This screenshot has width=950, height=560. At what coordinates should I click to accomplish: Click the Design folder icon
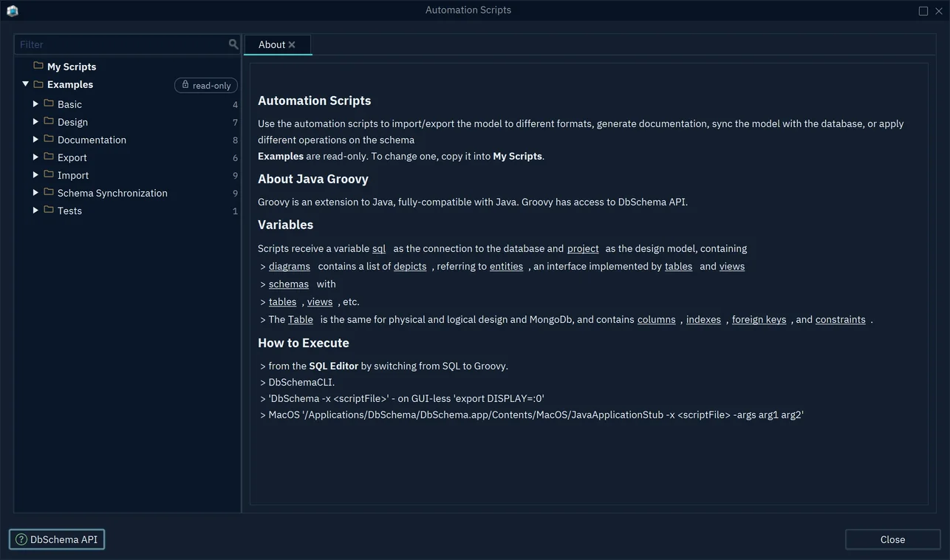tap(49, 121)
